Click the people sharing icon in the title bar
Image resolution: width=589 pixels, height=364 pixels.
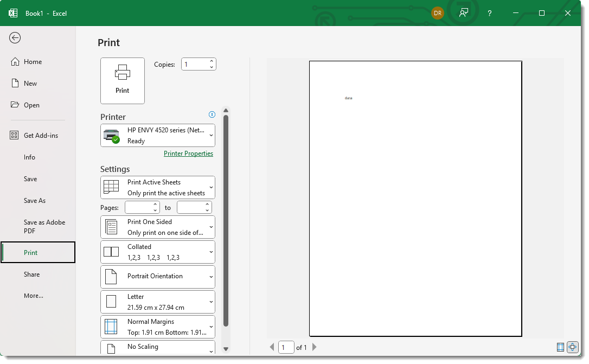click(x=464, y=12)
